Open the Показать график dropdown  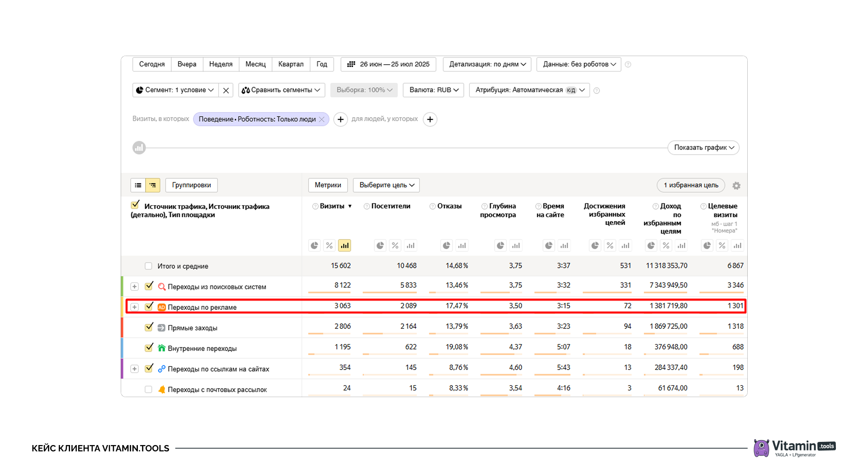[x=703, y=147]
